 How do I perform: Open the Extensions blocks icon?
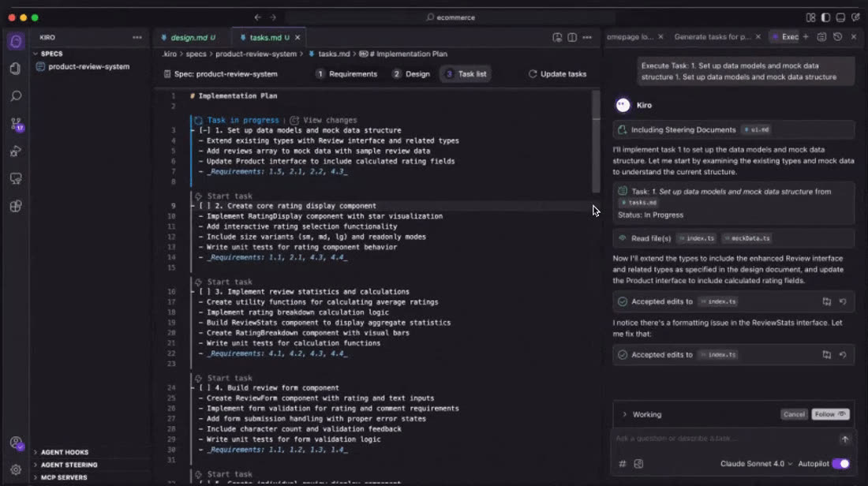(x=16, y=206)
